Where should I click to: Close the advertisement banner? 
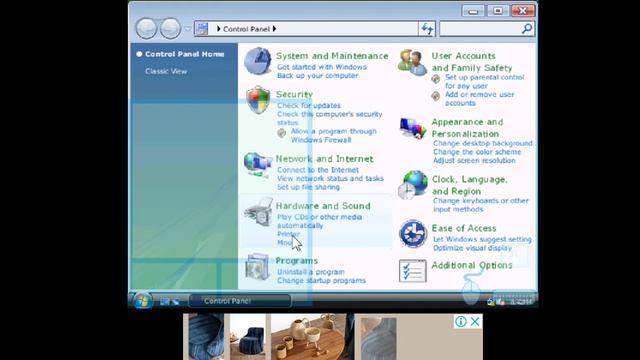click(x=475, y=322)
